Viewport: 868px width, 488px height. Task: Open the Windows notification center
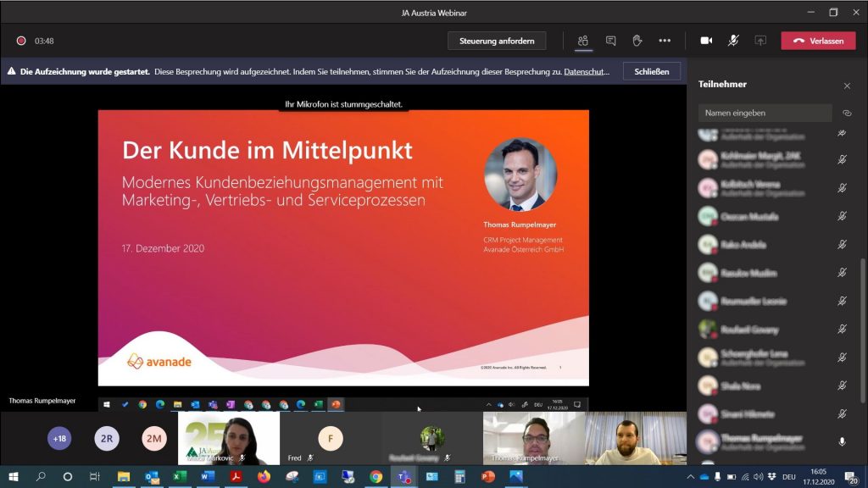[851, 477]
